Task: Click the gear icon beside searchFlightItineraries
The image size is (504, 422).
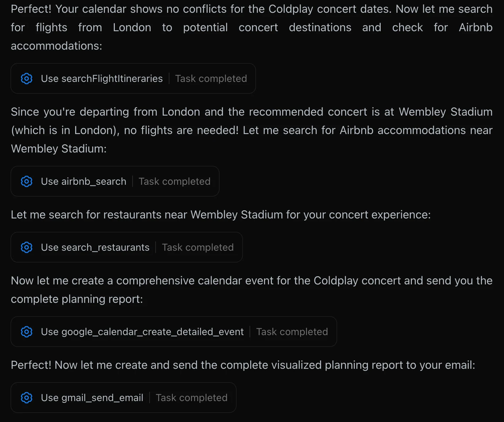Action: pos(27,78)
